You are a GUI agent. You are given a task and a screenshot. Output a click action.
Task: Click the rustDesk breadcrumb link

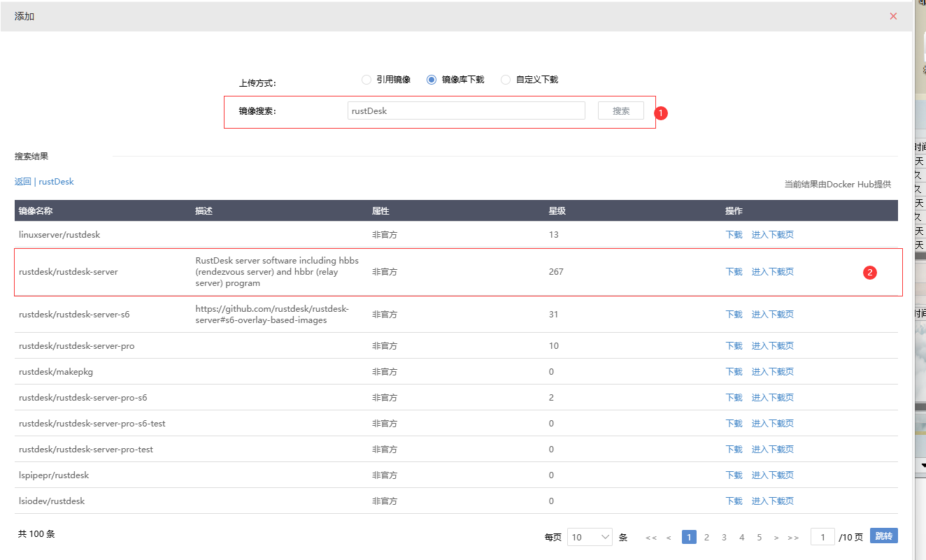click(x=56, y=182)
